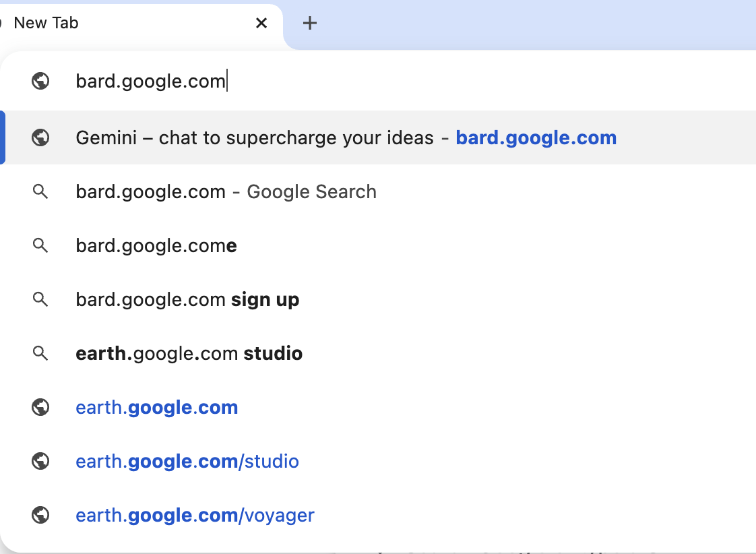Select the 'bard.google.com sign up' suggestion
The width and height of the screenshot is (756, 554).
[x=378, y=300]
